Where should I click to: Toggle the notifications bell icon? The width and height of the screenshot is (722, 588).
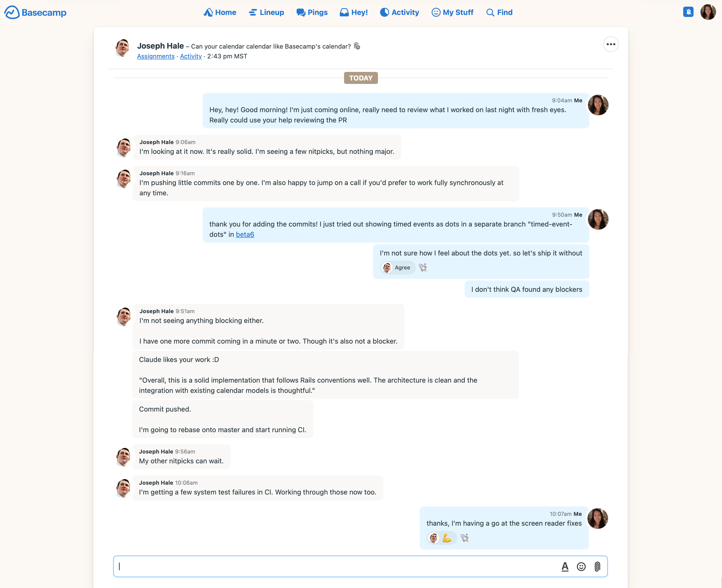click(x=688, y=12)
